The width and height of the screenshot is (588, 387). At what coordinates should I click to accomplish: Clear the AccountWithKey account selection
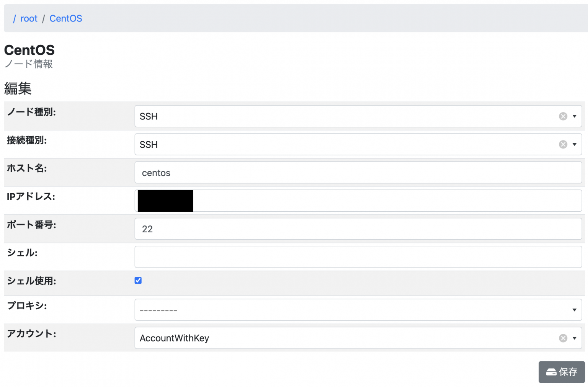click(563, 338)
